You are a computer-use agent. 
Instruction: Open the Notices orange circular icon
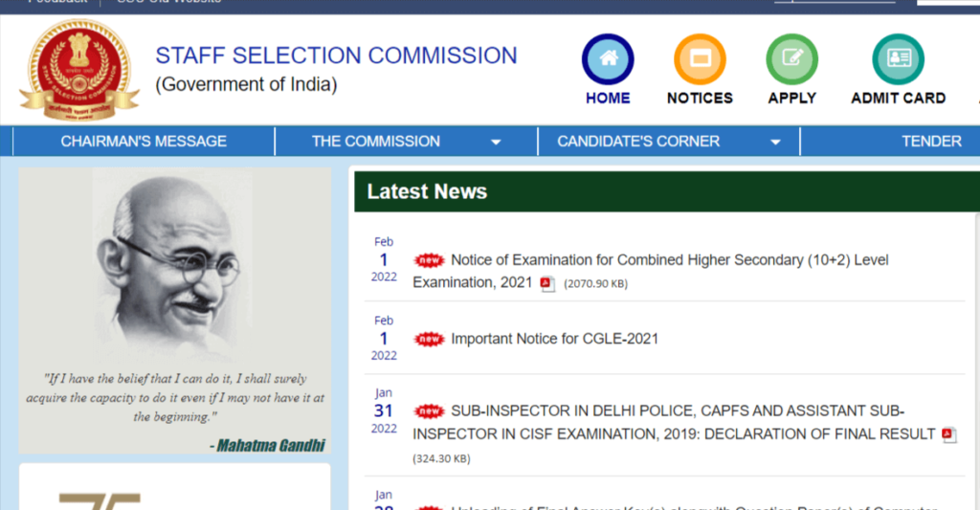pyautogui.click(x=700, y=59)
